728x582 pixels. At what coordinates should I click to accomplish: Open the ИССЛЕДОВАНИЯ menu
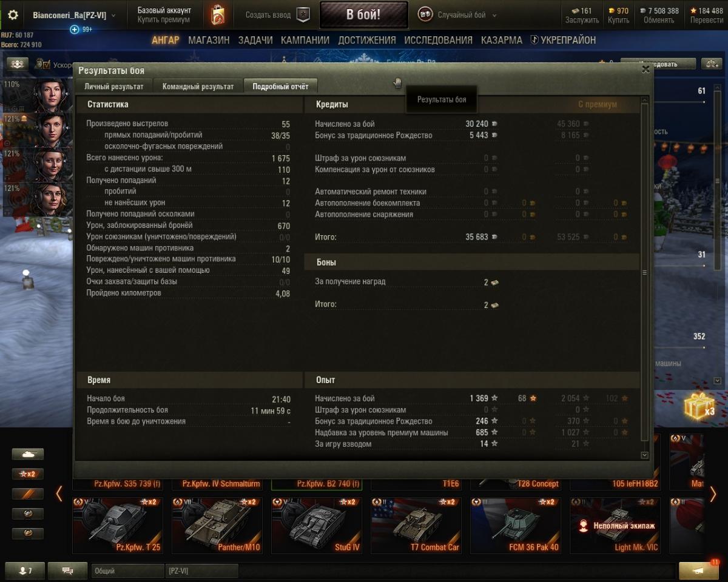pyautogui.click(x=438, y=40)
